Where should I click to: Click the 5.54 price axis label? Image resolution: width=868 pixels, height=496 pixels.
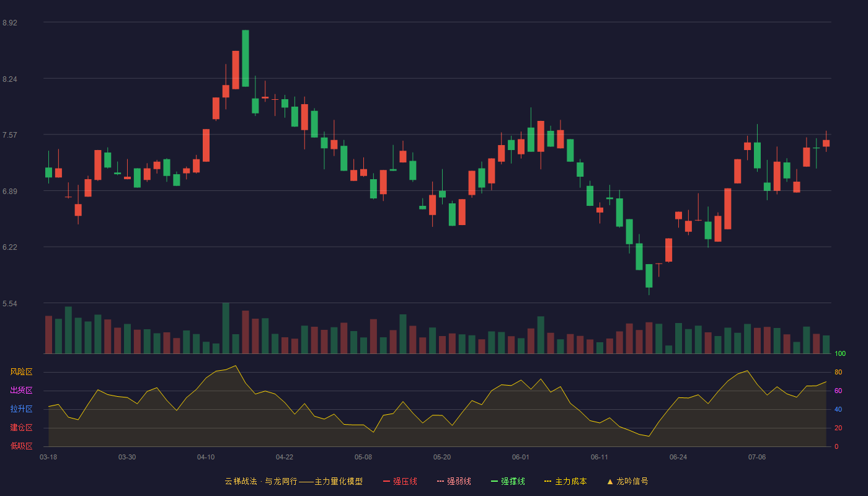[x=10, y=304]
